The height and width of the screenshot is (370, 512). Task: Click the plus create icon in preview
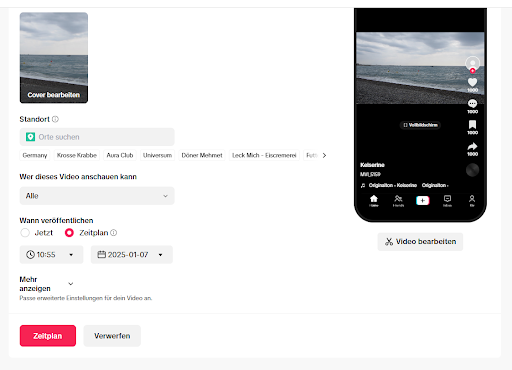[423, 200]
